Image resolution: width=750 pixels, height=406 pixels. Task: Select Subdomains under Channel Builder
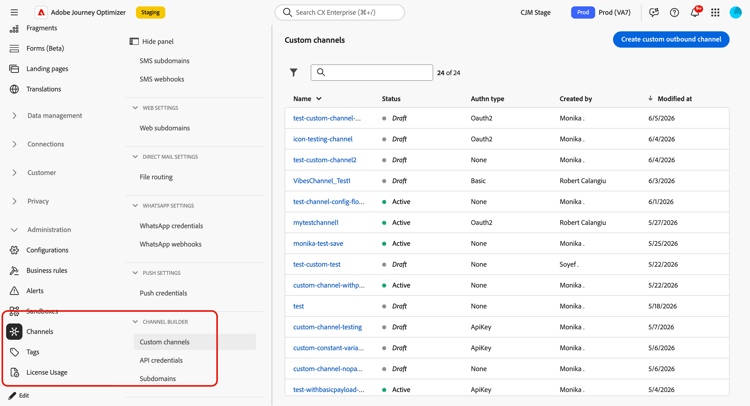pyautogui.click(x=157, y=379)
